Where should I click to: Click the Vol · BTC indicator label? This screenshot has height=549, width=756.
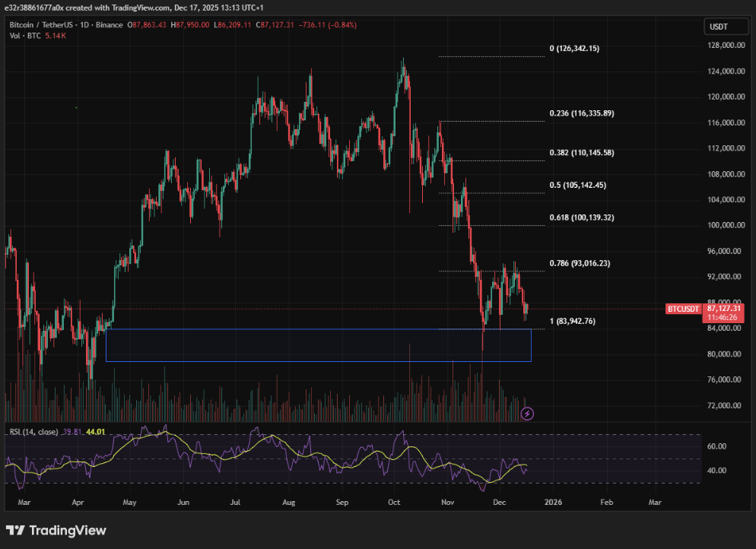(x=24, y=35)
